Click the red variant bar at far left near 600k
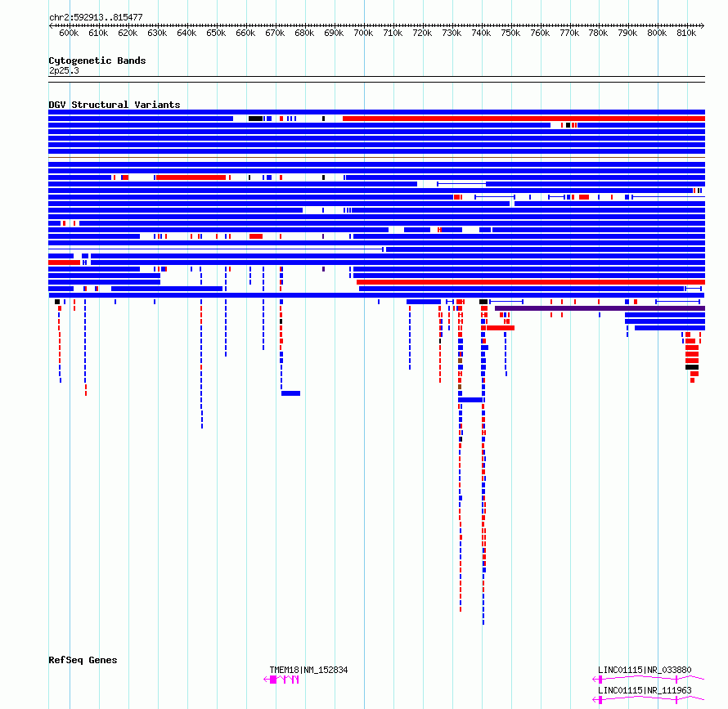Viewport: 728px width, 709px height. [x=64, y=263]
